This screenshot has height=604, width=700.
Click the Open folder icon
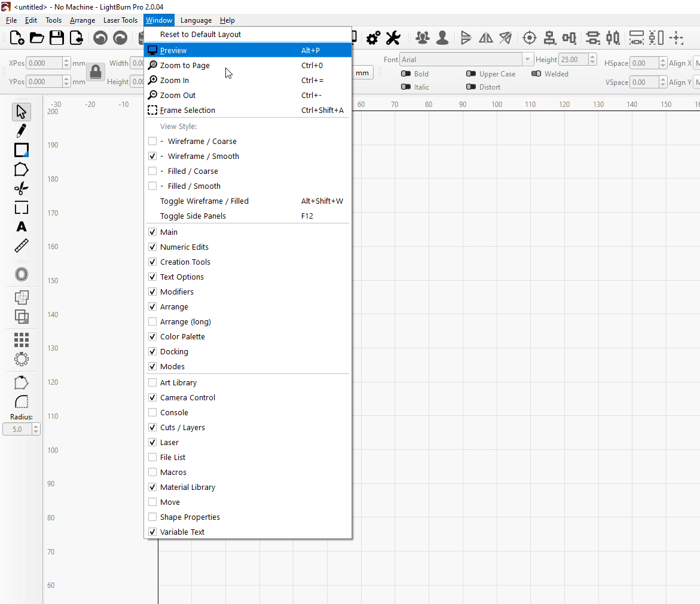36,38
